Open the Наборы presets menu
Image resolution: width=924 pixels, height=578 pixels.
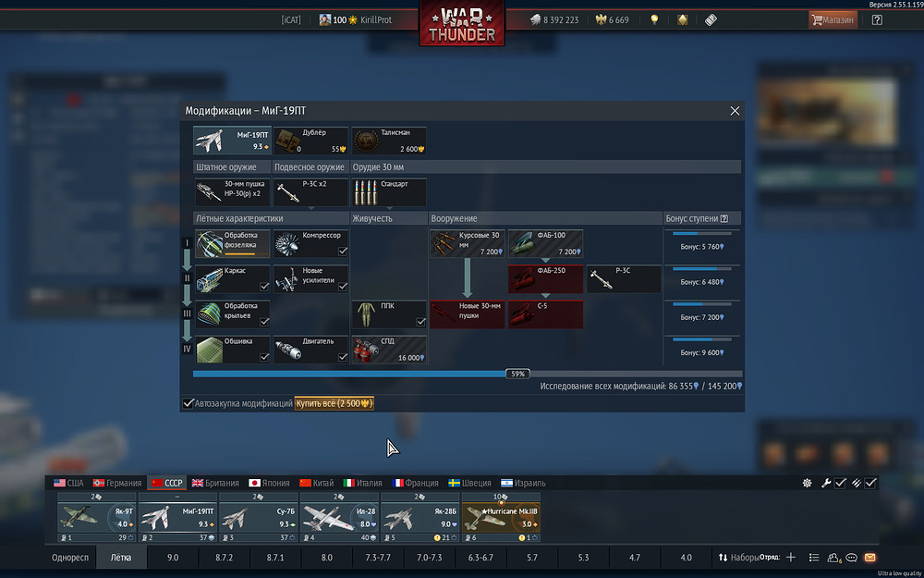tap(738, 558)
